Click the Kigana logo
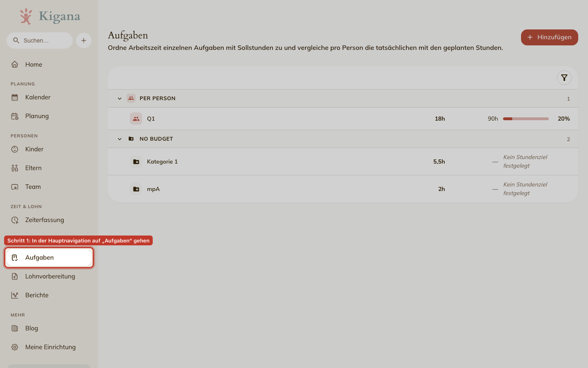Viewport: 588px width, 368px height. (x=50, y=16)
